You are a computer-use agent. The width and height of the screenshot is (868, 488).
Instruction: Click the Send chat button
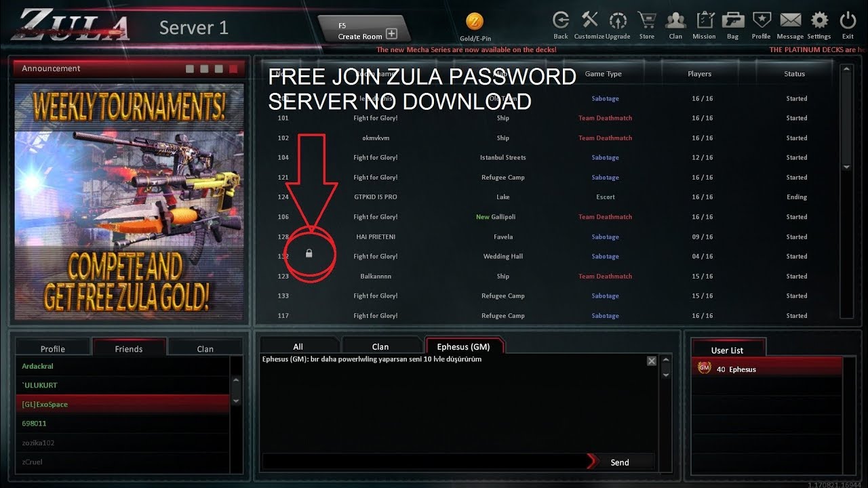tap(620, 462)
